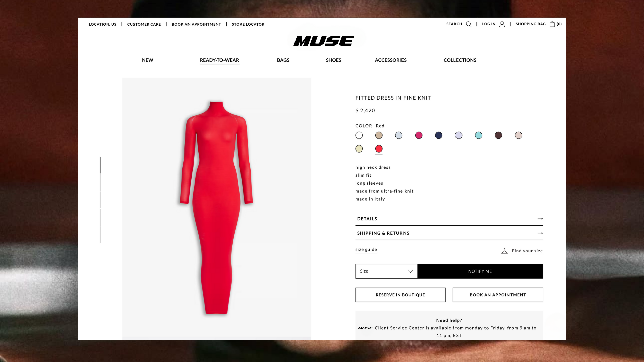Click the red dress product image
This screenshot has width=644, height=362.
click(216, 208)
